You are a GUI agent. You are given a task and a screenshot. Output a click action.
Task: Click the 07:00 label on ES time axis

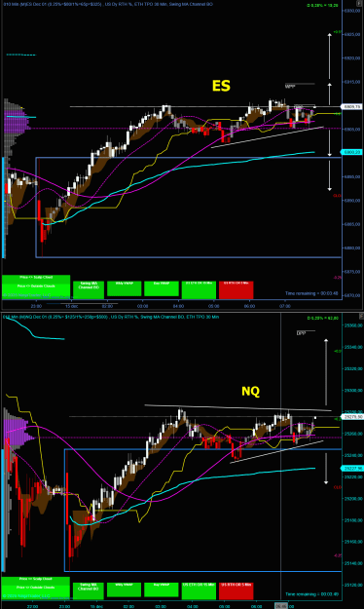[x=285, y=306]
